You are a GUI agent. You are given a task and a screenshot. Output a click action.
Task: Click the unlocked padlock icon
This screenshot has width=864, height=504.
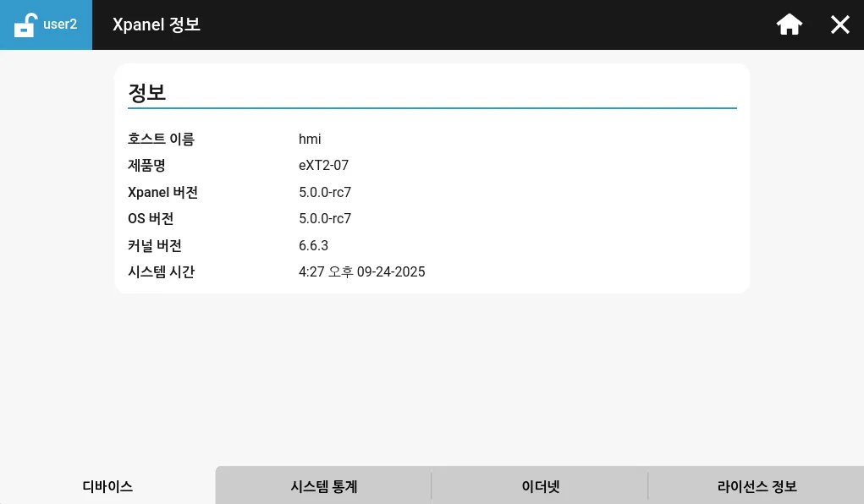[x=25, y=25]
